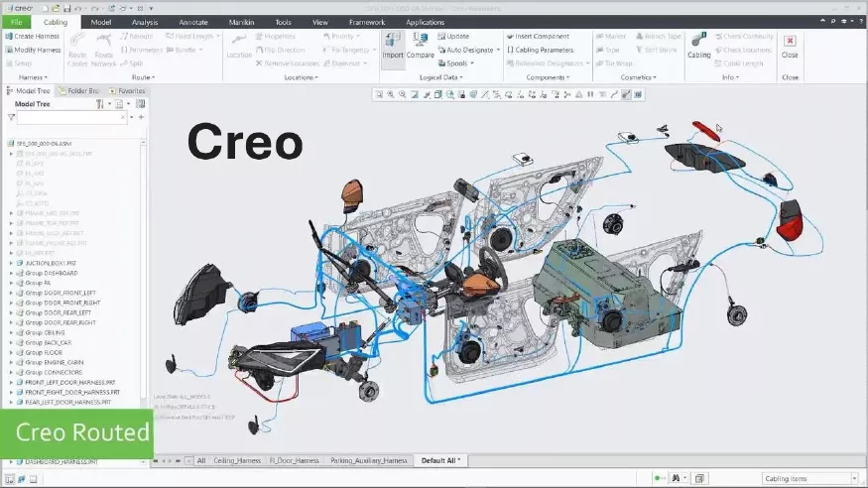Expand the FRONT_LEFT_DOOR_HARNESS.PRT node

11,382
